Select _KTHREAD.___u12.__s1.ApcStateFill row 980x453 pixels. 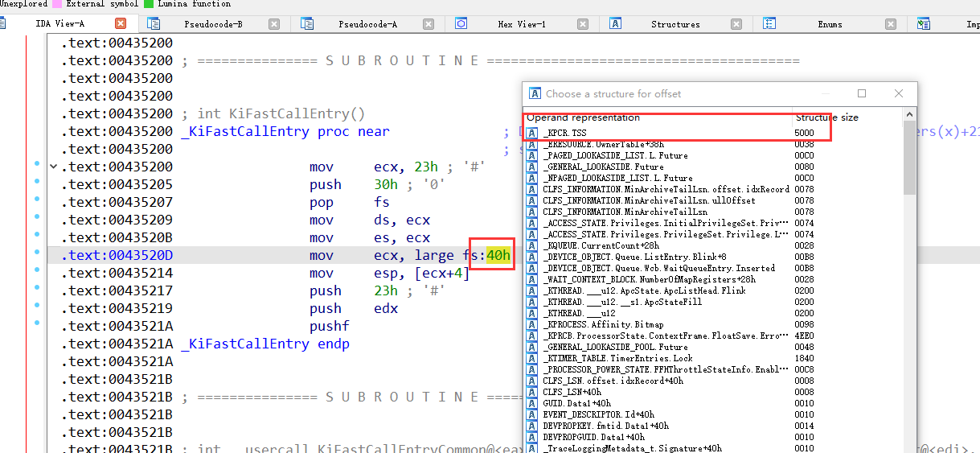point(713,302)
